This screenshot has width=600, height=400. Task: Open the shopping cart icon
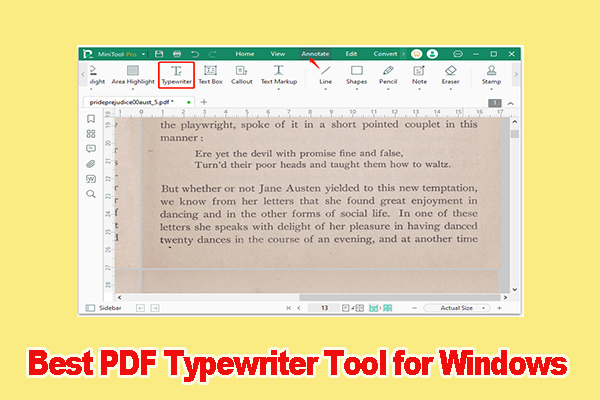click(416, 54)
